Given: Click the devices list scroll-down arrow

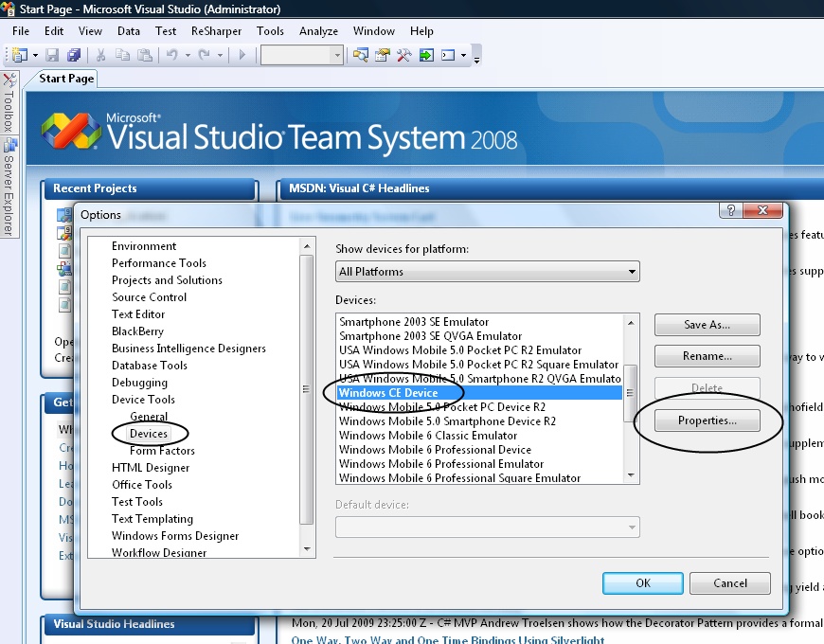Looking at the screenshot, I should click(x=631, y=475).
